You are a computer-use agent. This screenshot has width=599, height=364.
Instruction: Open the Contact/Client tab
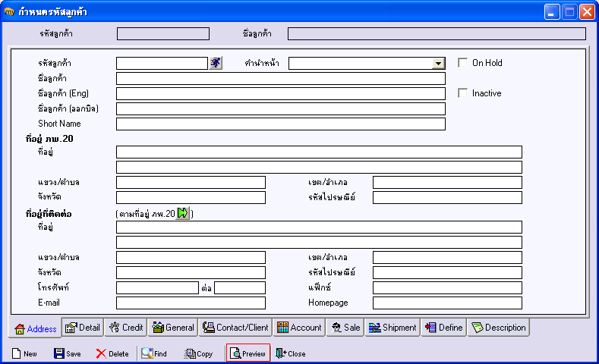click(235, 328)
